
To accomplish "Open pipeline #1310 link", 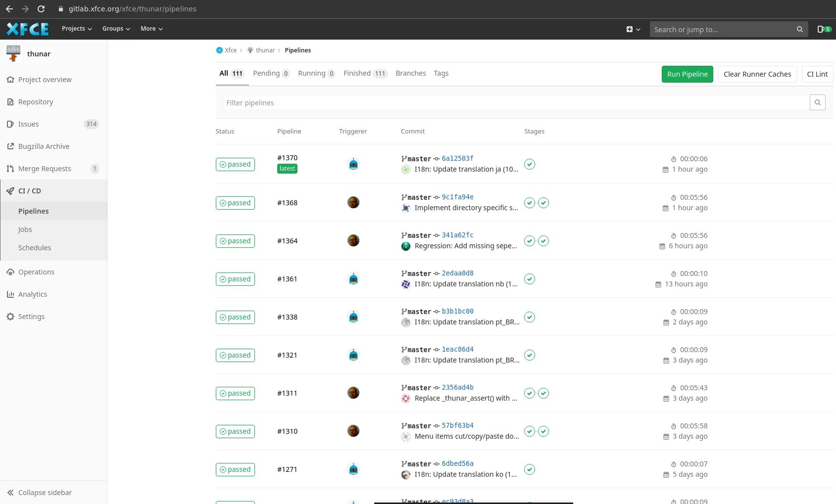I will tap(288, 431).
